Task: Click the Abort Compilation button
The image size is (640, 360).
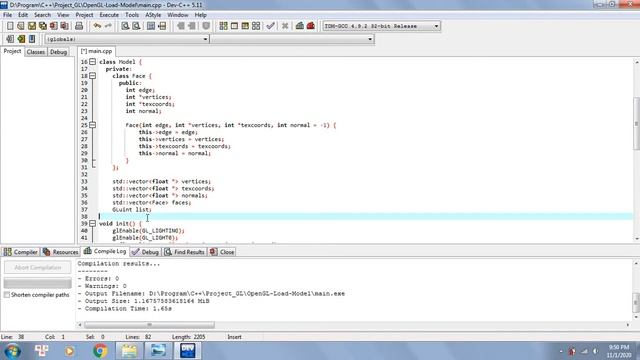Action: click(x=38, y=268)
